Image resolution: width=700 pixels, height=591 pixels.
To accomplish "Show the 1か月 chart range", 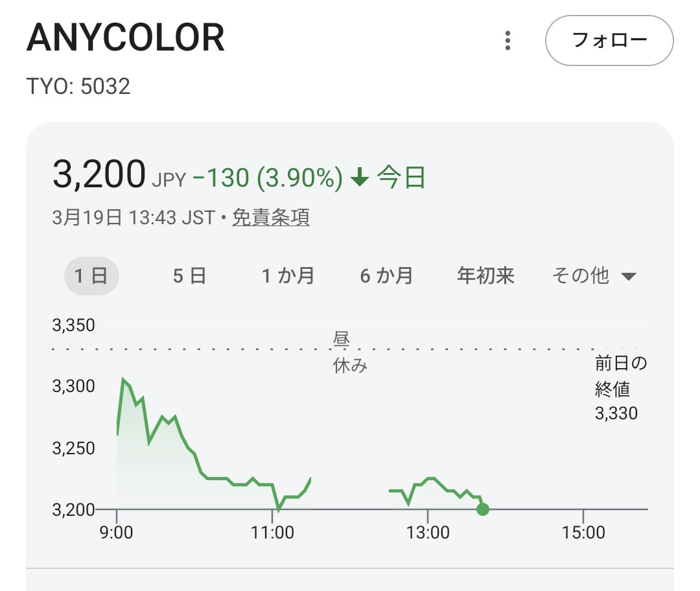I will pyautogui.click(x=288, y=276).
